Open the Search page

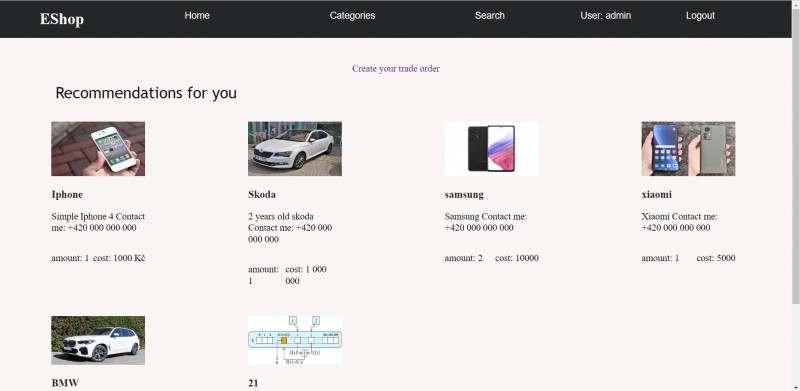pos(490,15)
